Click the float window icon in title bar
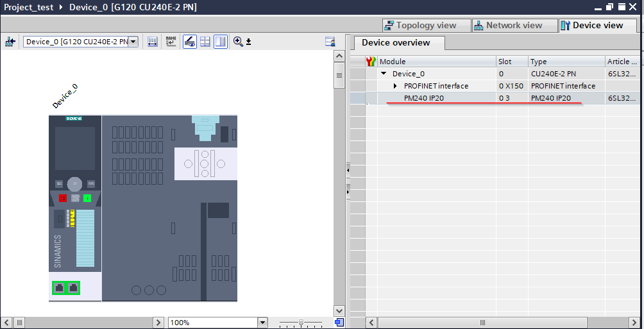Viewport: 644px width, 329px height. pyautogui.click(x=609, y=7)
